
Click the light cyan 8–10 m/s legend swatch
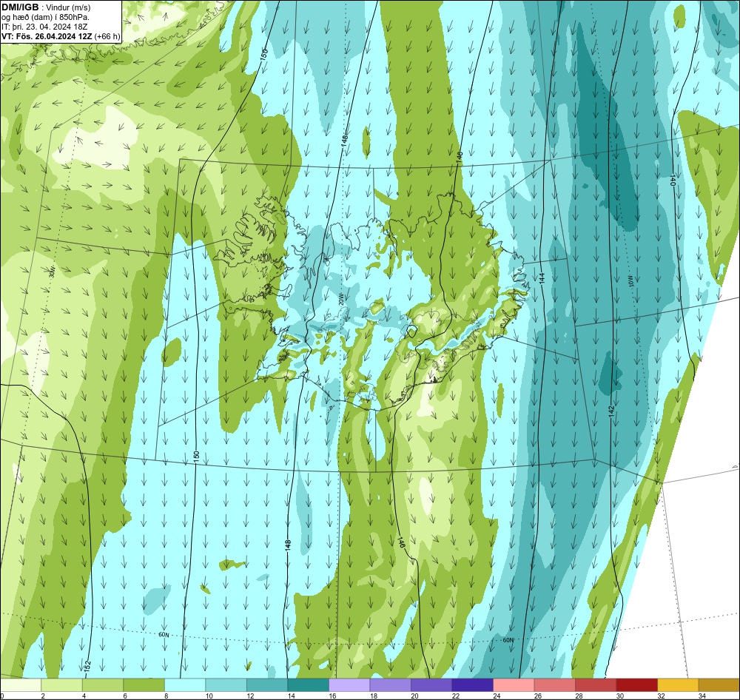point(185,685)
